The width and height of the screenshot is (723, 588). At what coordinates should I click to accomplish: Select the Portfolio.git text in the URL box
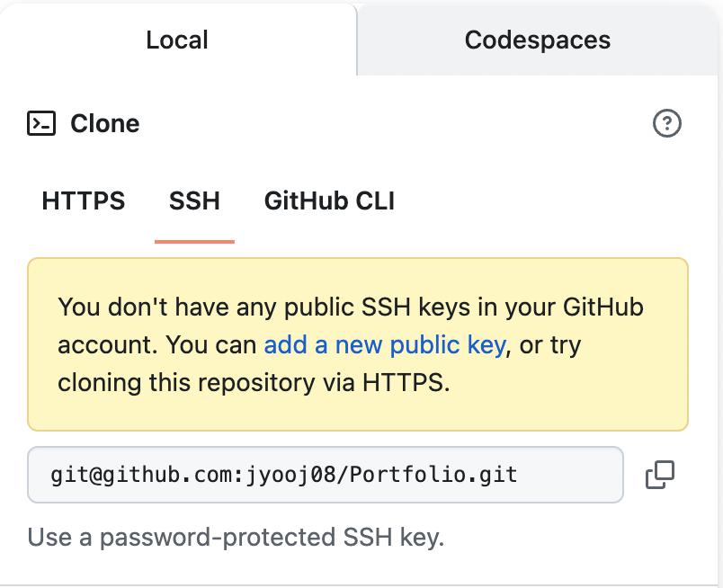(x=433, y=475)
